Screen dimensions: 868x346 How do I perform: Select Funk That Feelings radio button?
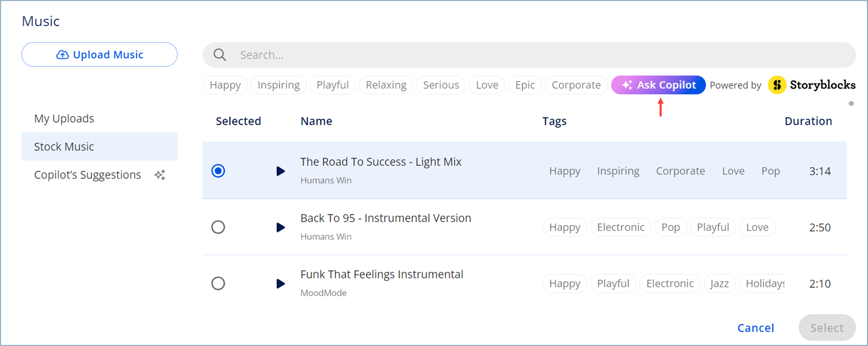click(x=218, y=283)
